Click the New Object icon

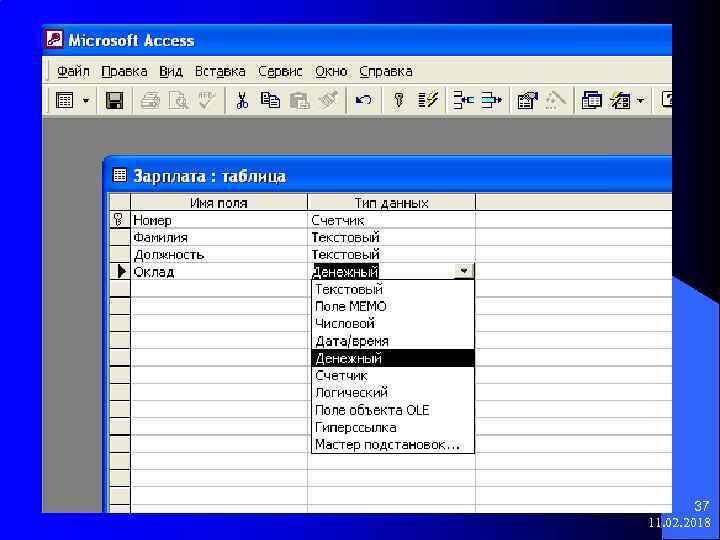(619, 100)
